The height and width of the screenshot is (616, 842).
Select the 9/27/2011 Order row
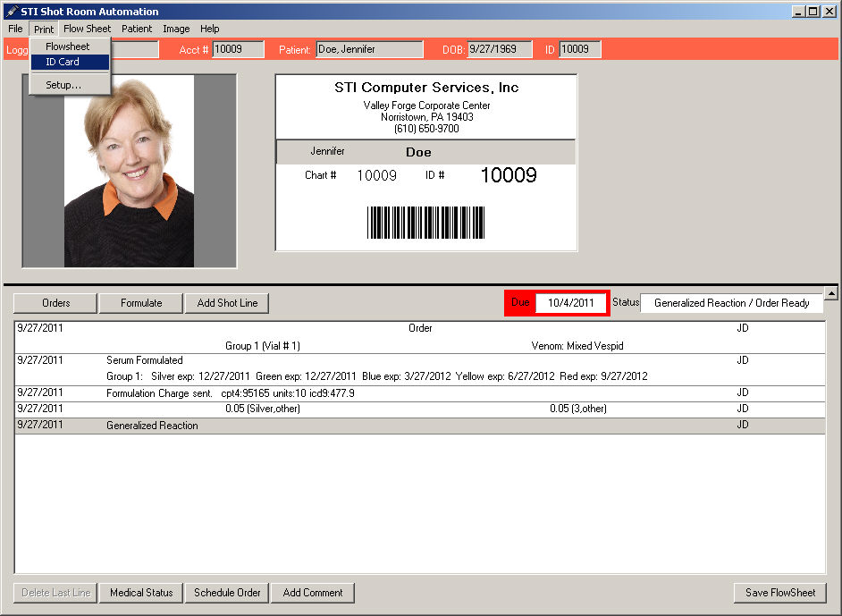tap(420, 337)
